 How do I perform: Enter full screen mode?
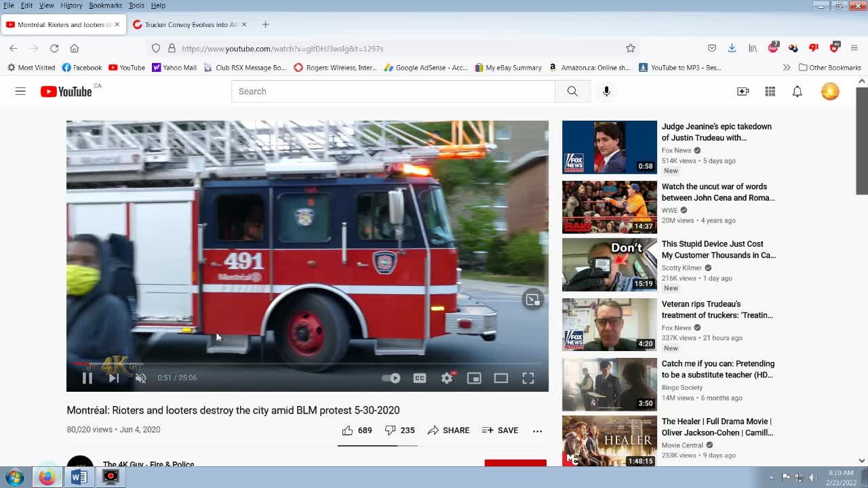(x=528, y=378)
